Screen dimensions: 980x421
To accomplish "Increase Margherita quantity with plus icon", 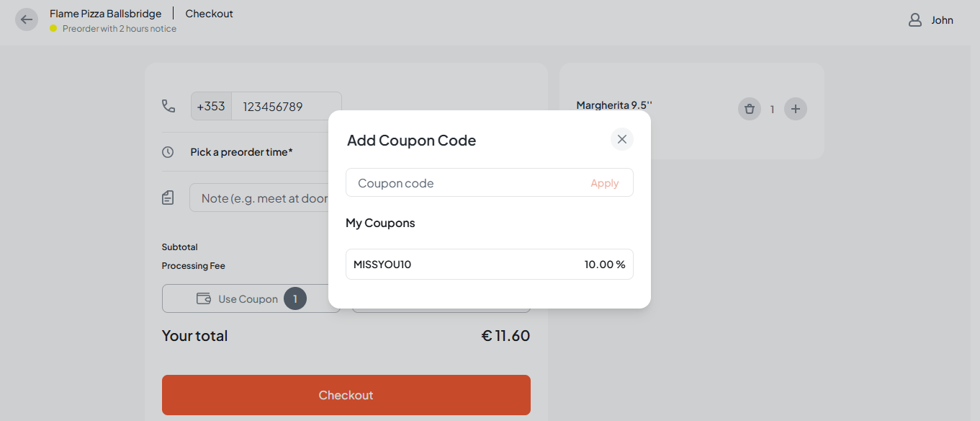I will (x=796, y=109).
